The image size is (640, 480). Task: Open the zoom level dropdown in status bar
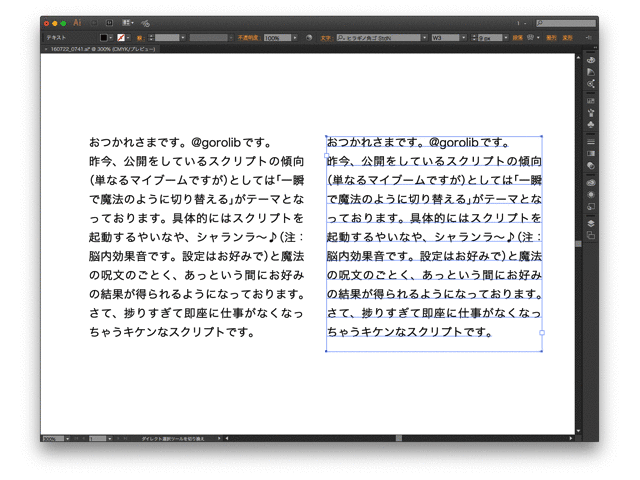tap(68, 439)
